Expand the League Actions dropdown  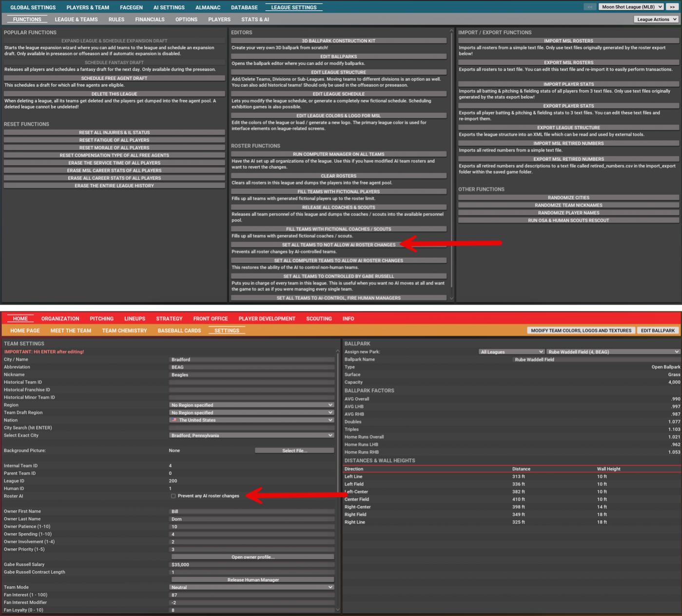[656, 19]
